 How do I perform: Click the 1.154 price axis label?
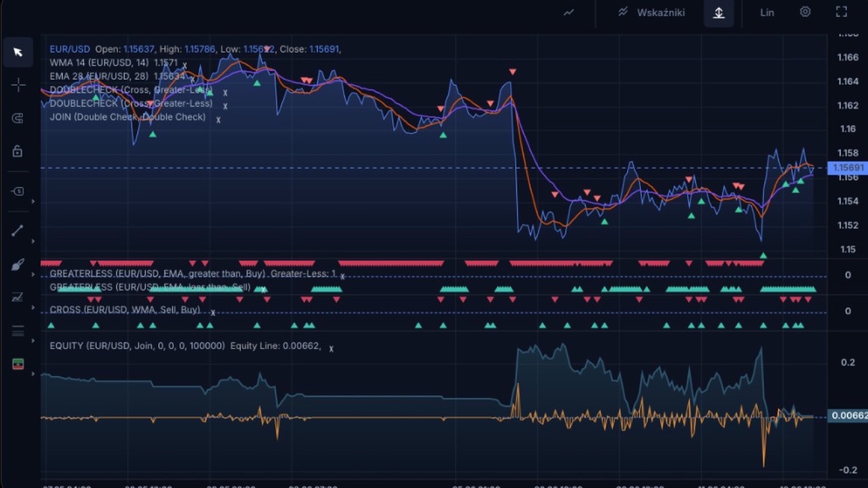click(x=848, y=201)
